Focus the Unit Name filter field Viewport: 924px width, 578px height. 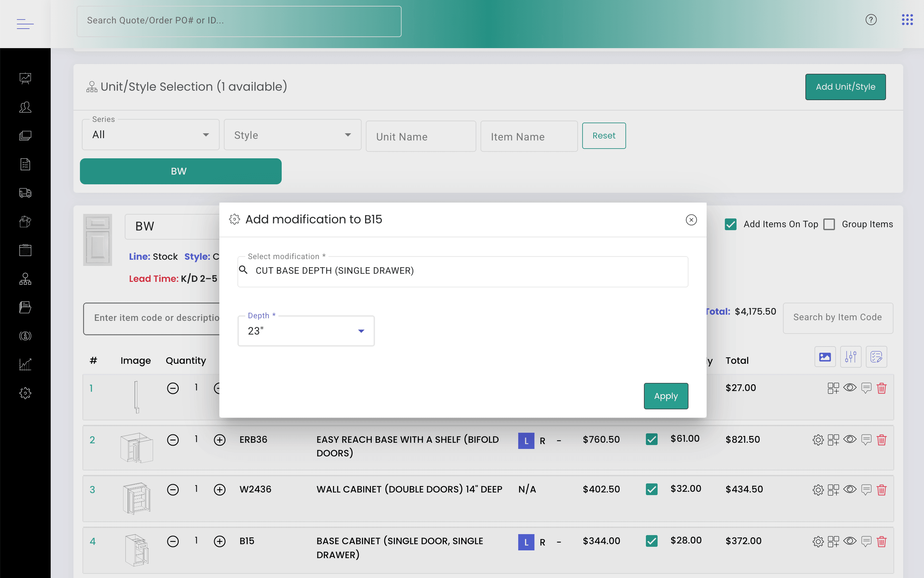421,136
